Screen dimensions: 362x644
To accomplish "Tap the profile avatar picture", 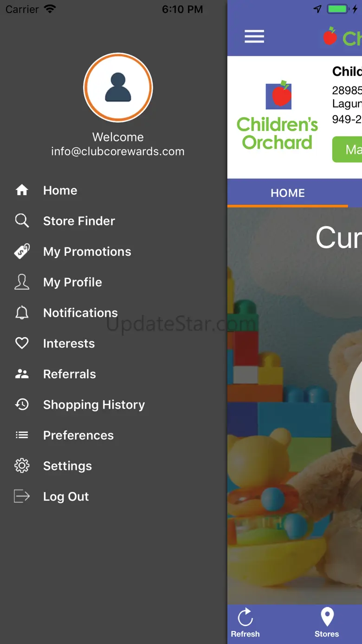I will pyautogui.click(x=118, y=87).
